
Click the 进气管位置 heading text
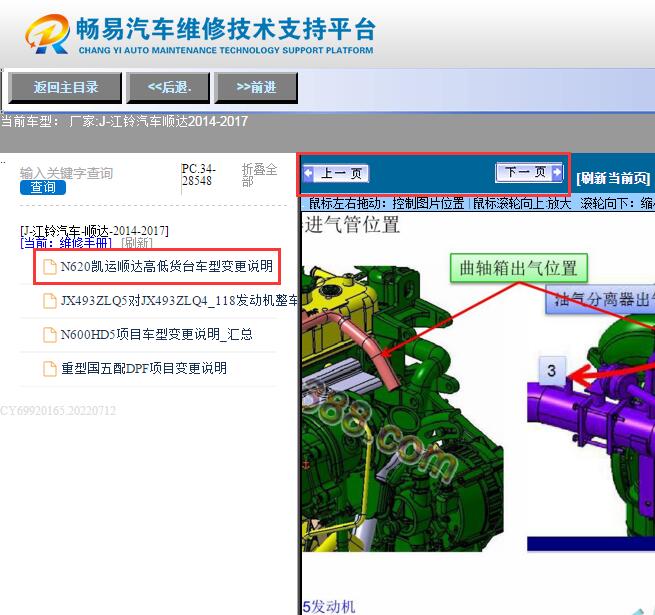tap(352, 225)
